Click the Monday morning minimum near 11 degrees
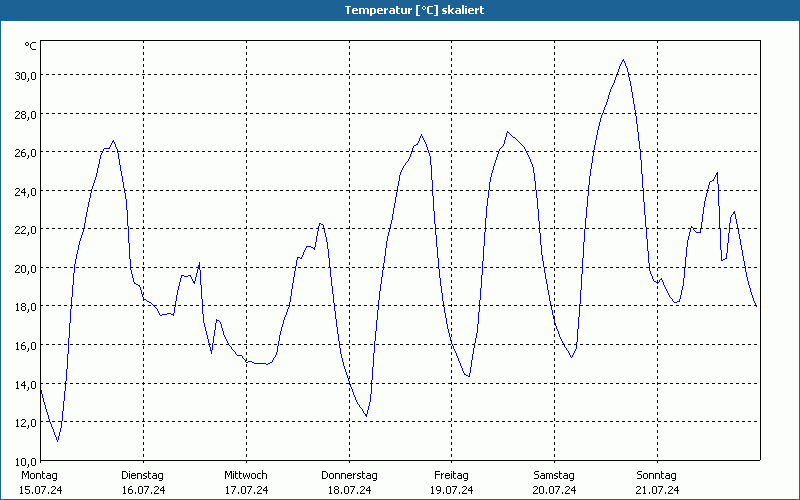 pyautogui.click(x=58, y=441)
